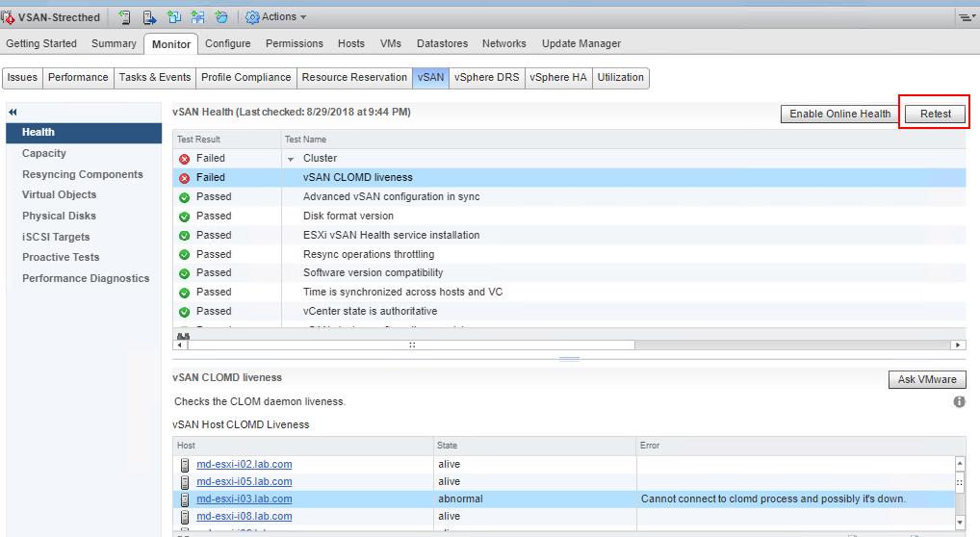Click the Passed icon for Software version compatibility
The width and height of the screenshot is (980, 537).
click(185, 274)
